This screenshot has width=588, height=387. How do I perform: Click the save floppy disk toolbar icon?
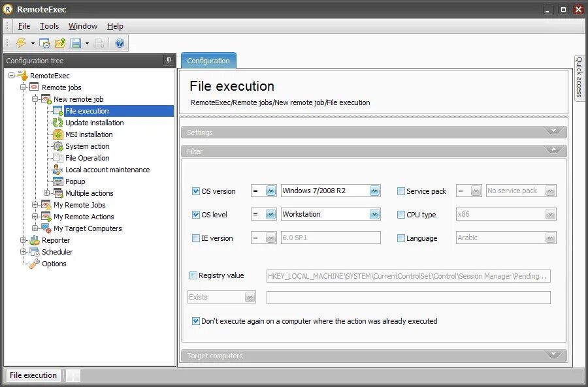76,43
